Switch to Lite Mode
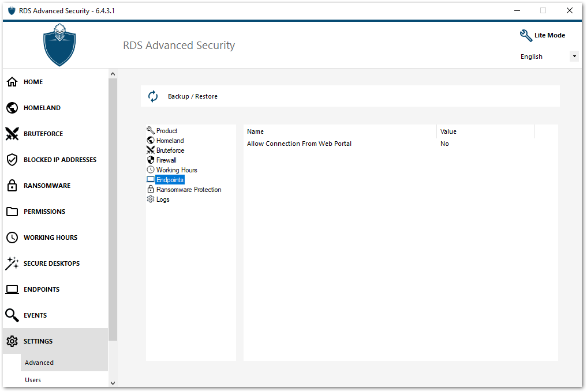Image resolution: width=587 pixels, height=392 pixels. tap(543, 36)
